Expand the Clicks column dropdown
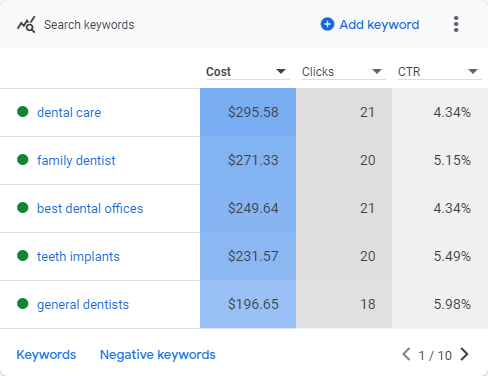The width and height of the screenshot is (488, 376). (x=377, y=71)
